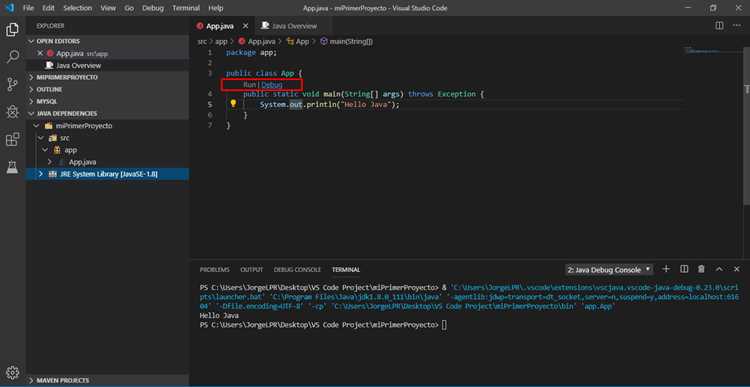Expand JRE System Library [JavaSE-1.8]
750x387 pixels.
[x=41, y=174]
